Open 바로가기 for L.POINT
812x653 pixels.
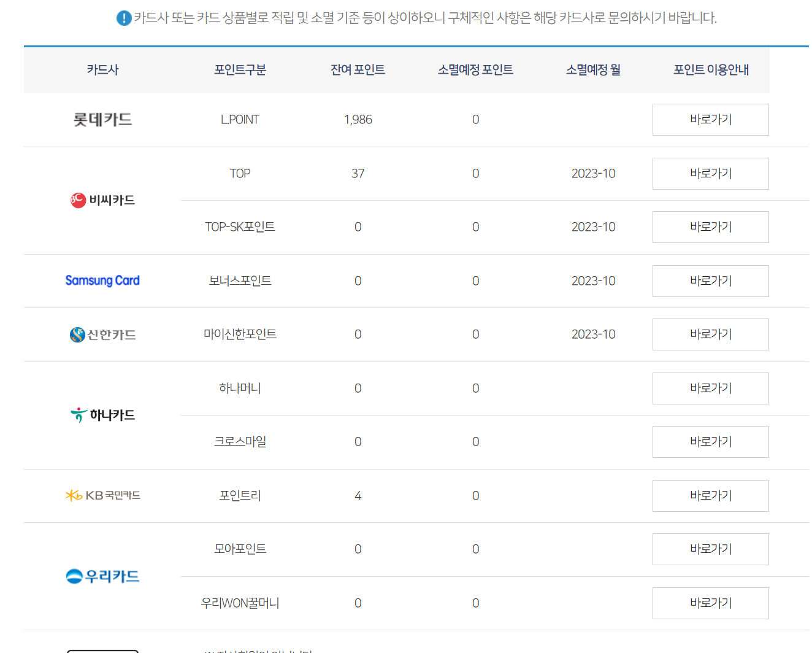(710, 120)
